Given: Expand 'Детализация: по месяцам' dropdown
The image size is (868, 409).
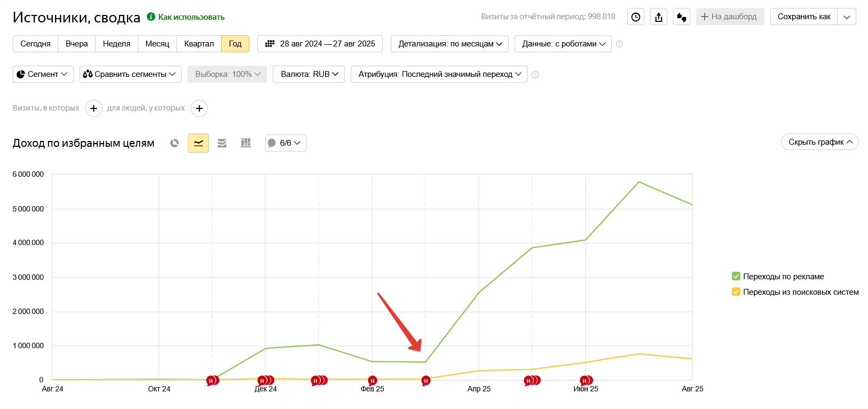Looking at the screenshot, I should click(x=449, y=44).
